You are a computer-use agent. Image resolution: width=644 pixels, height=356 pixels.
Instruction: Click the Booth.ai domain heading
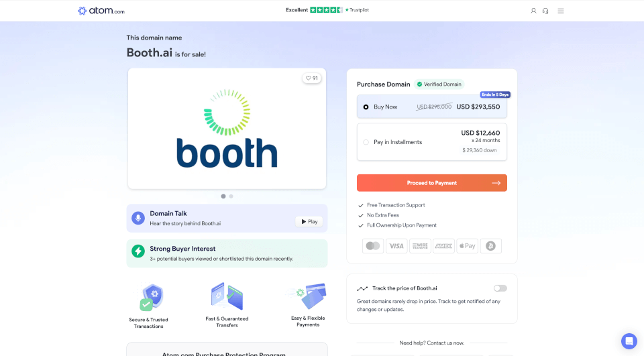point(150,52)
